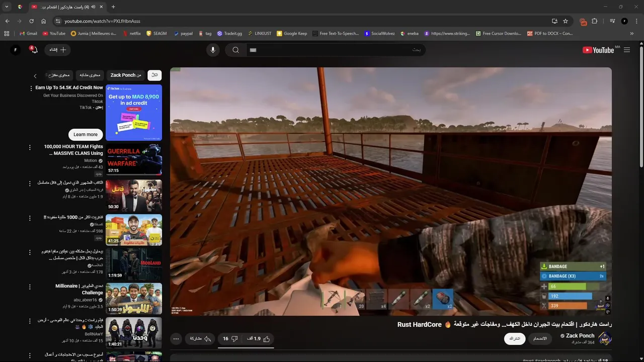Dislike the video with thumbs down
The image size is (644, 362).
point(230,339)
